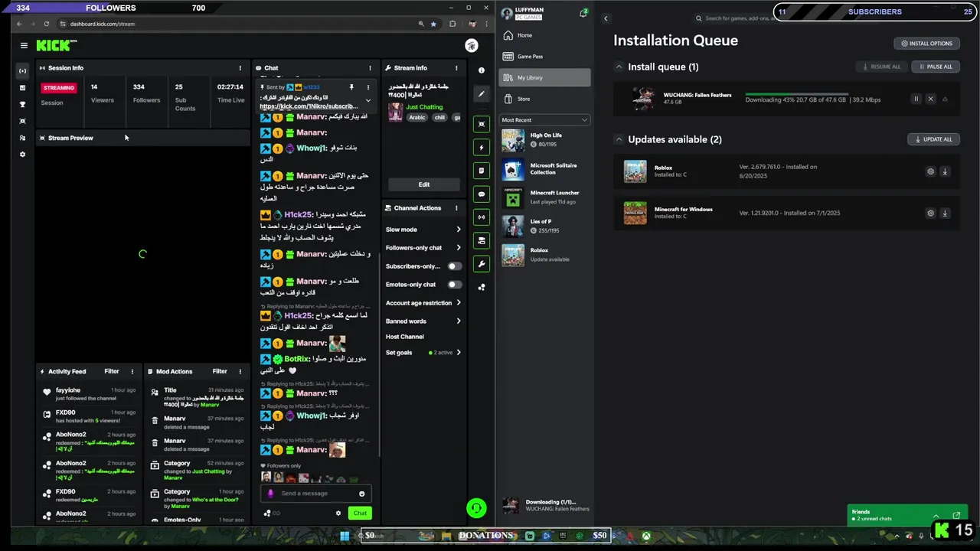Click UPDATE ALL button
The image size is (980, 551).
pyautogui.click(x=933, y=139)
